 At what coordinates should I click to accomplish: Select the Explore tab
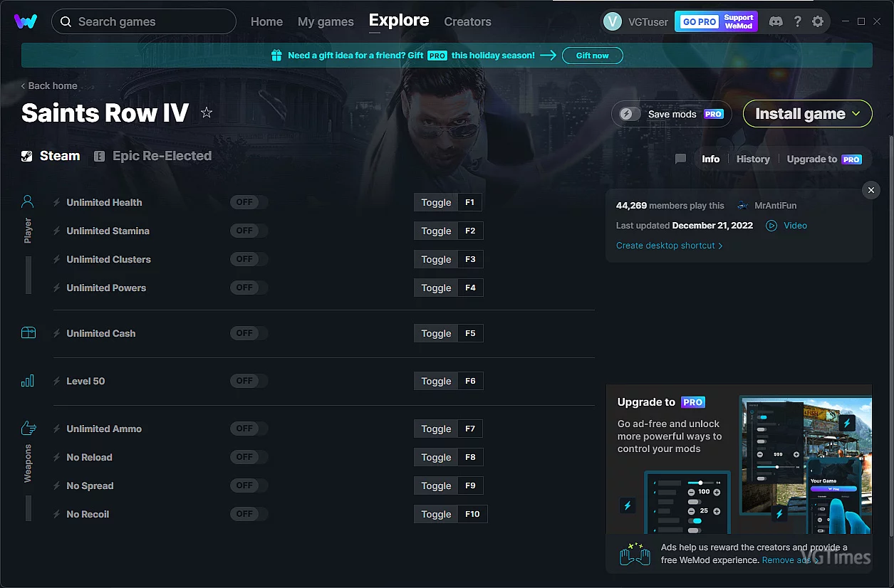click(399, 20)
